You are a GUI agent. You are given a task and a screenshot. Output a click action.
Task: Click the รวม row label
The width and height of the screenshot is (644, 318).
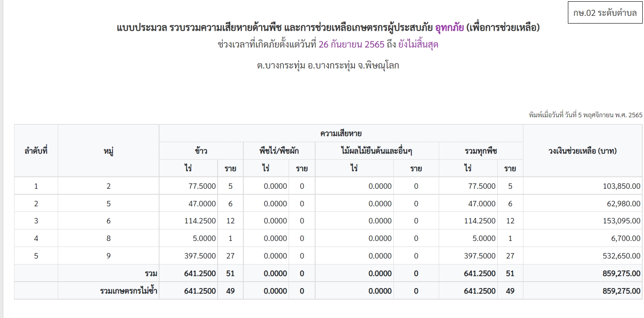[151, 273]
